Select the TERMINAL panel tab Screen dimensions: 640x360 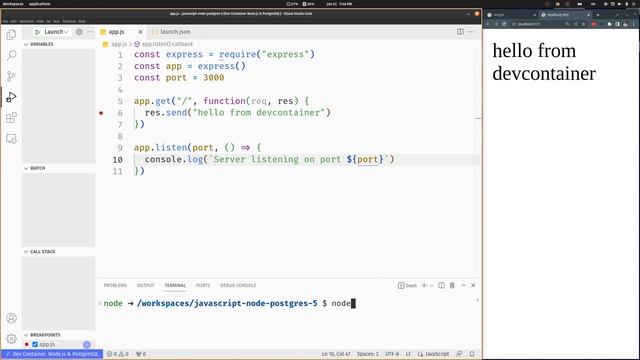click(175, 285)
